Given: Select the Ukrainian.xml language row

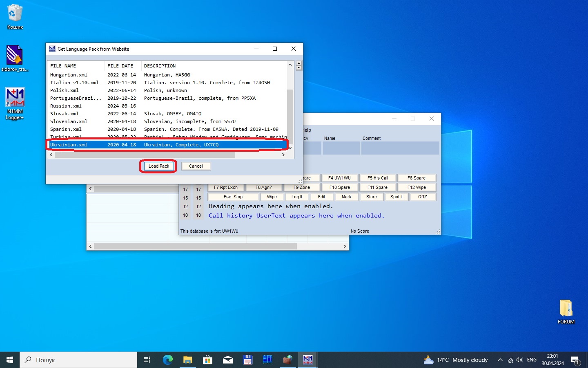Looking at the screenshot, I should (167, 145).
